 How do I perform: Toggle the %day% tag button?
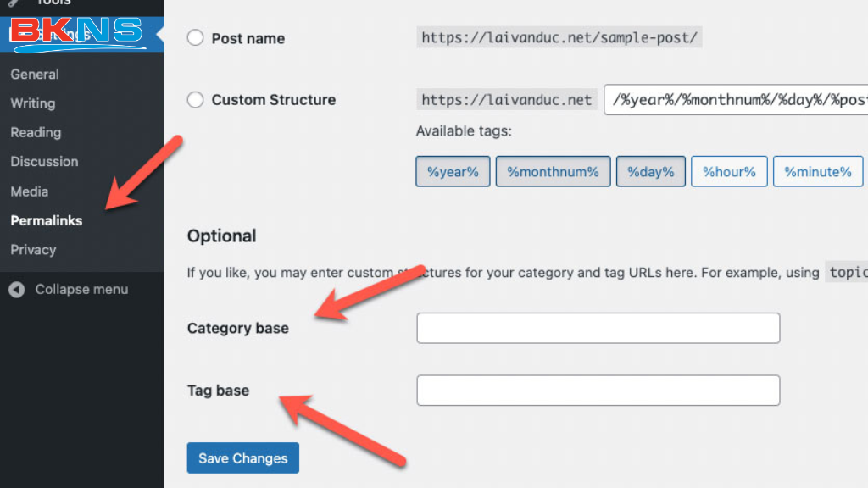pyautogui.click(x=650, y=172)
